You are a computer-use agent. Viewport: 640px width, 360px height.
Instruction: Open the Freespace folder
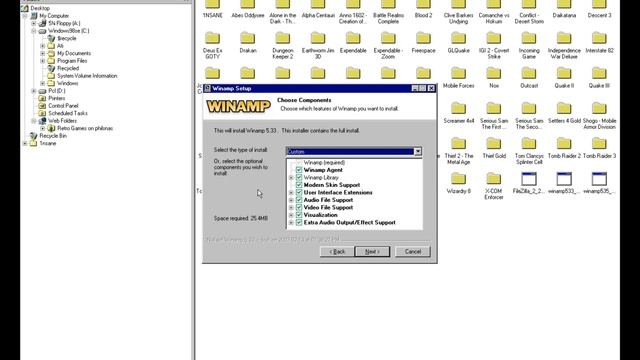[x=423, y=43]
